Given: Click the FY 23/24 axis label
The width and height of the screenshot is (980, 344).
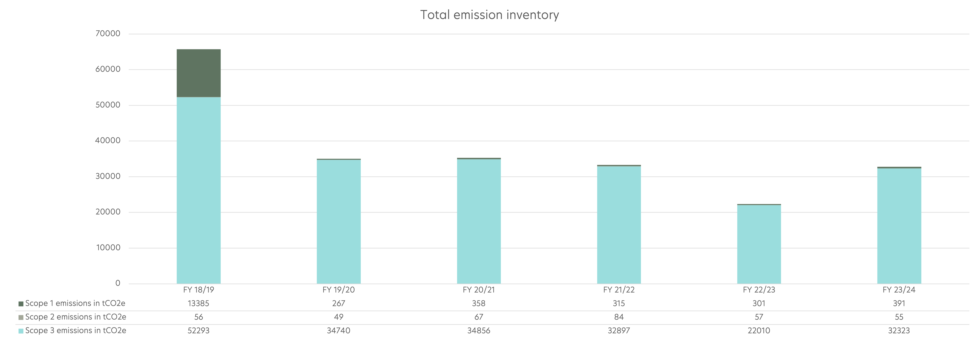Looking at the screenshot, I should 899,290.
